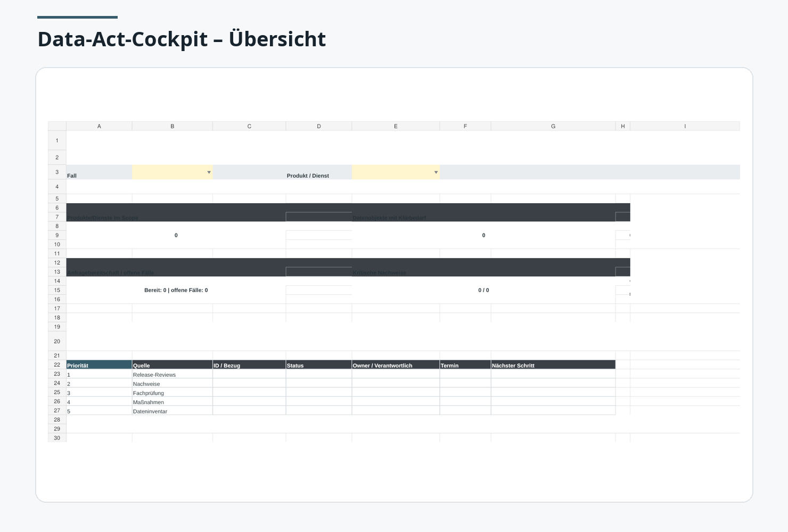Image resolution: width=788 pixels, height=532 pixels.
Task: Select narrow column header H
Action: point(623,126)
